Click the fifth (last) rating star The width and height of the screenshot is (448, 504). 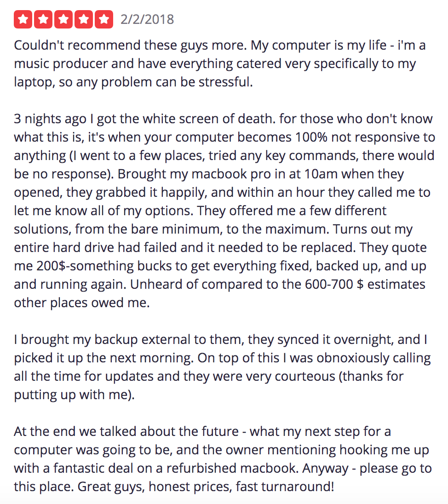104,19
